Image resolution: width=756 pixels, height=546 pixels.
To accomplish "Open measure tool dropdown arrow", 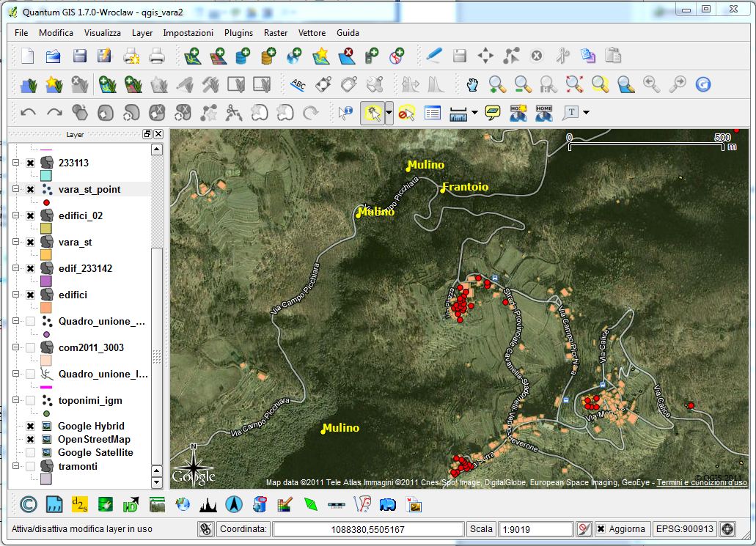I will click(x=474, y=113).
